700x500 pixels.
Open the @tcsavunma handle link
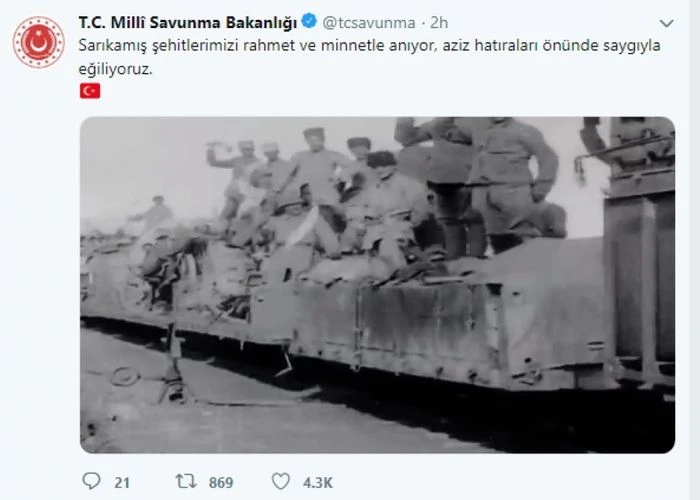(369, 23)
